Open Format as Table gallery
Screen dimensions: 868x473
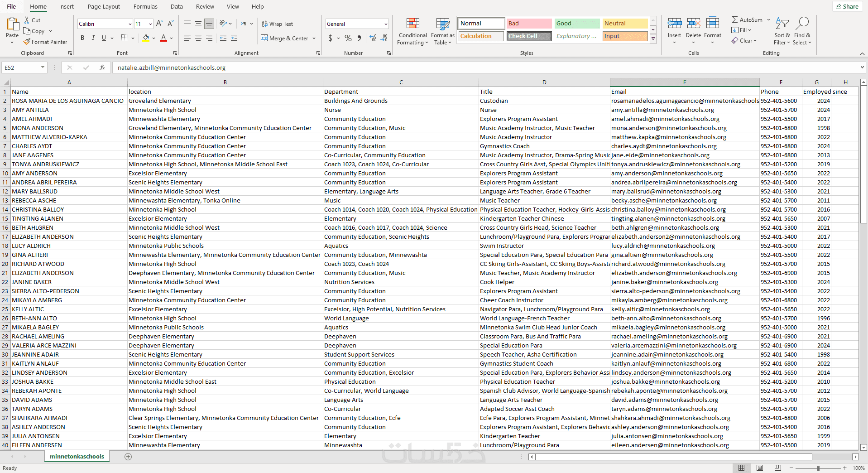(x=442, y=32)
